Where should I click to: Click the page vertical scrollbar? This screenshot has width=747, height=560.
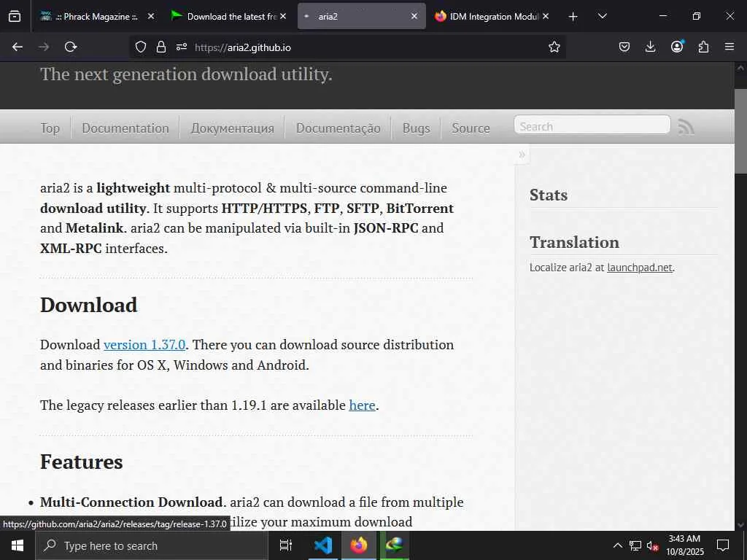740,131
